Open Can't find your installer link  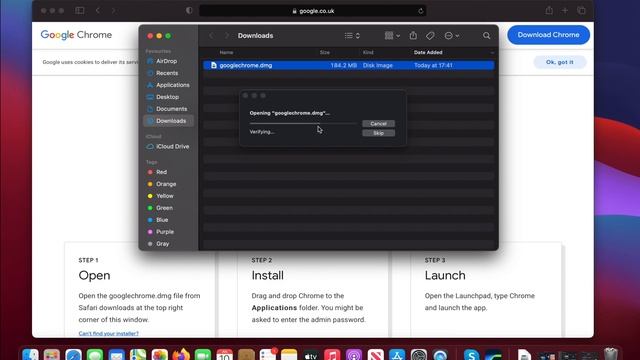point(109,333)
